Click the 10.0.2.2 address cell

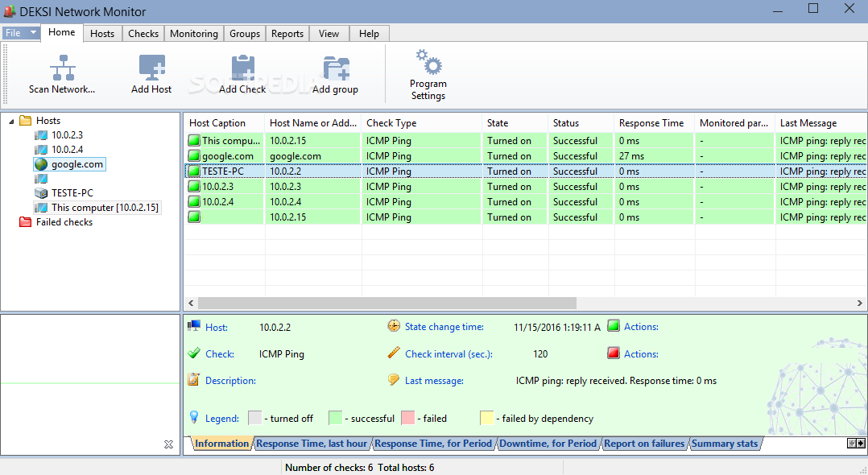tap(313, 171)
